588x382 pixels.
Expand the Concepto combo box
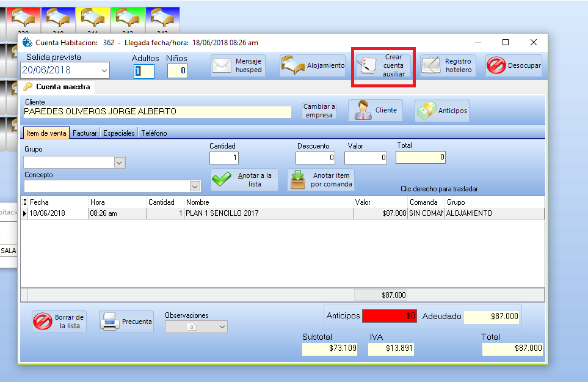tap(195, 186)
